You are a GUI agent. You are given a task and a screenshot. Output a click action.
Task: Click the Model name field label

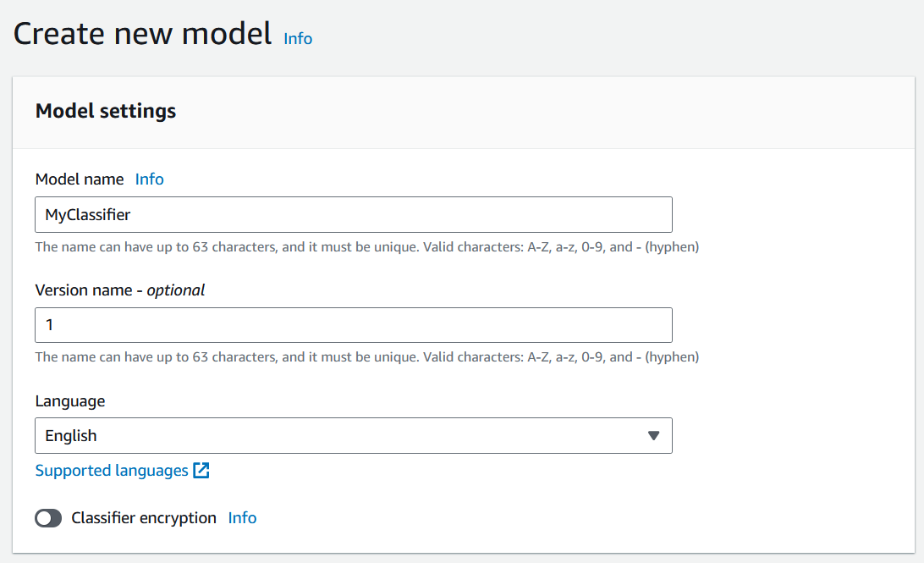tap(79, 179)
